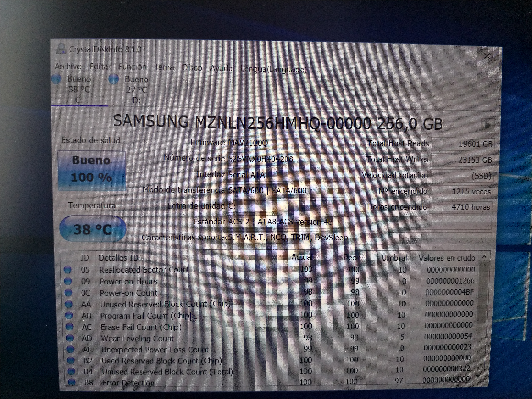The height and width of the screenshot is (399, 532).
Task: Click the Bueno 100 % health status button
Action: [92, 170]
